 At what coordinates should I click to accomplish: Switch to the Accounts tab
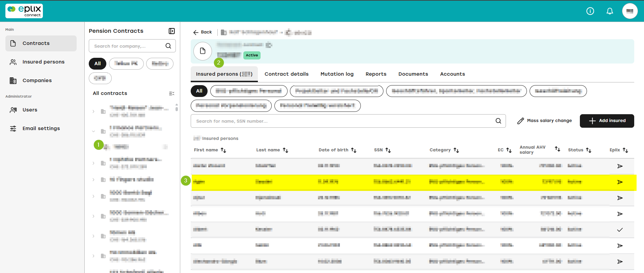(x=453, y=74)
